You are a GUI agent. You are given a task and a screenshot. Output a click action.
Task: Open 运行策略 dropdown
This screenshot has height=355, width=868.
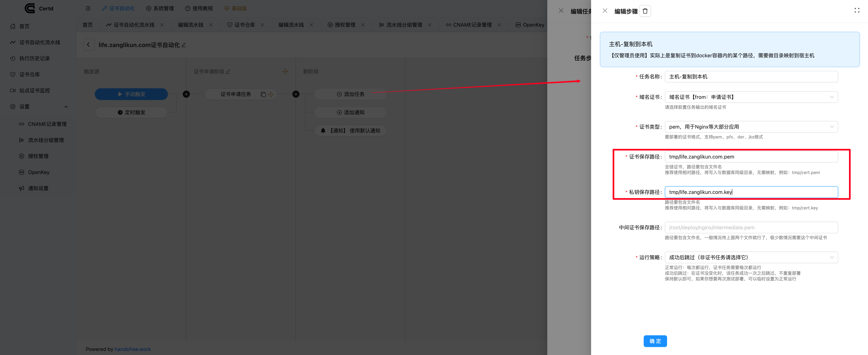[x=751, y=257]
